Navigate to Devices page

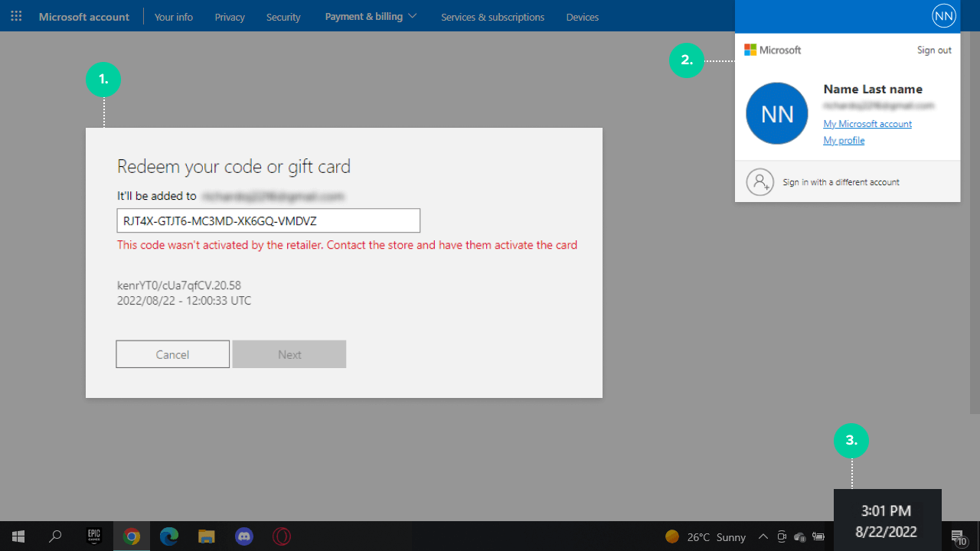coord(583,17)
